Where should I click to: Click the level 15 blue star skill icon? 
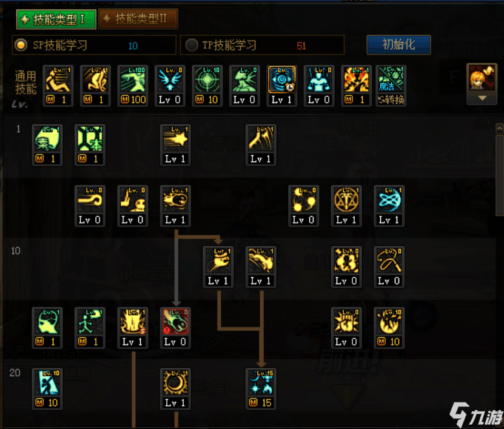pyautogui.click(x=261, y=388)
